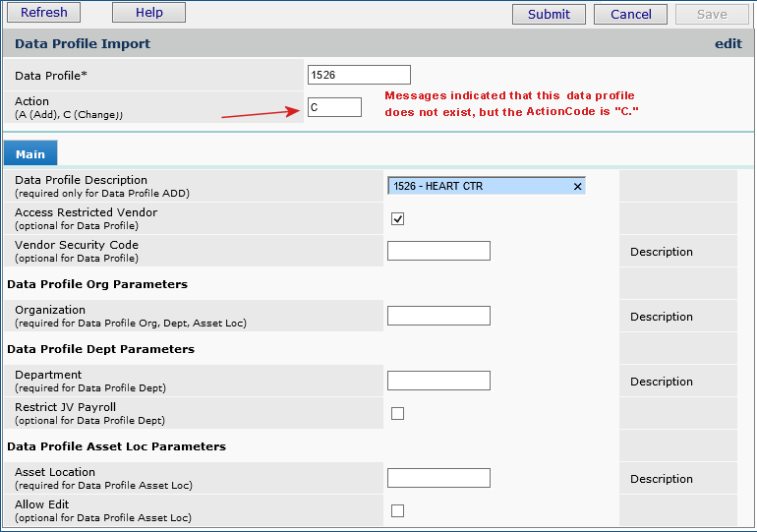This screenshot has width=757, height=532.
Task: Submit the data profile import
Action: click(549, 14)
